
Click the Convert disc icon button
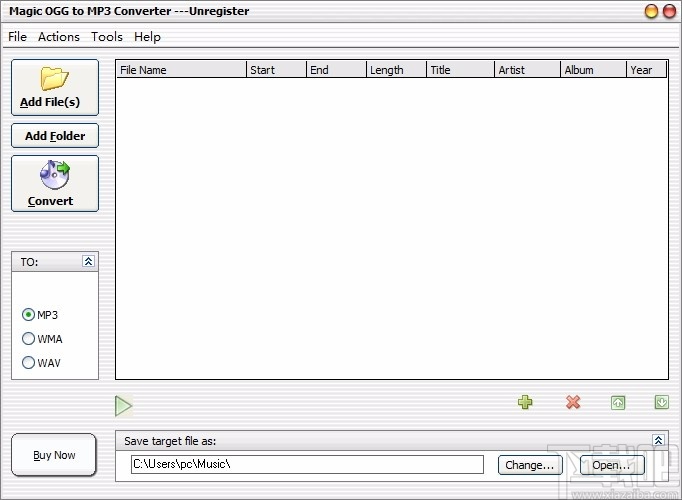(55, 183)
